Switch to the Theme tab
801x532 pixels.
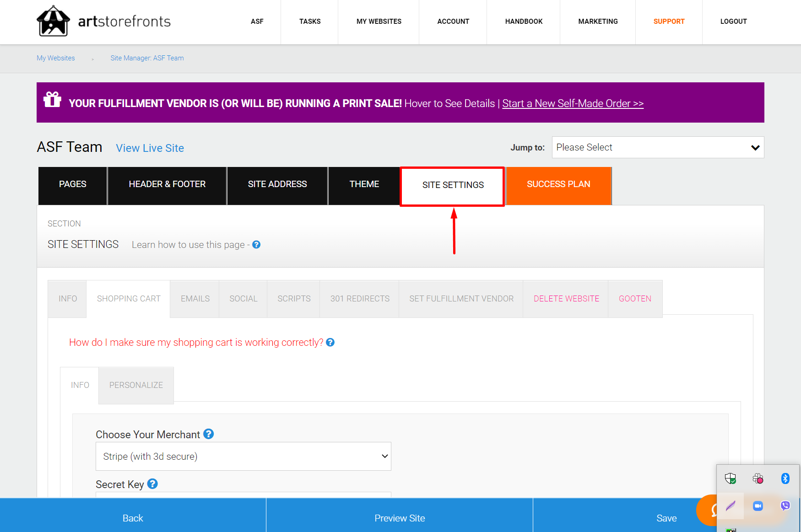(x=364, y=184)
